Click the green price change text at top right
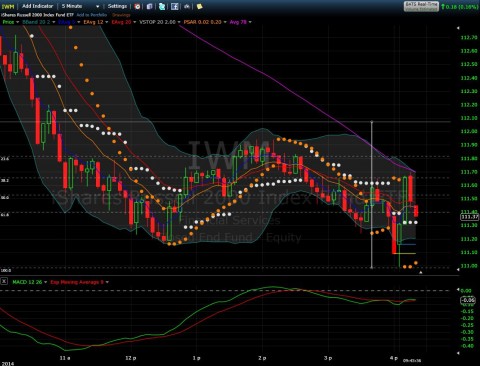The width and height of the screenshot is (480, 366). coord(459,6)
